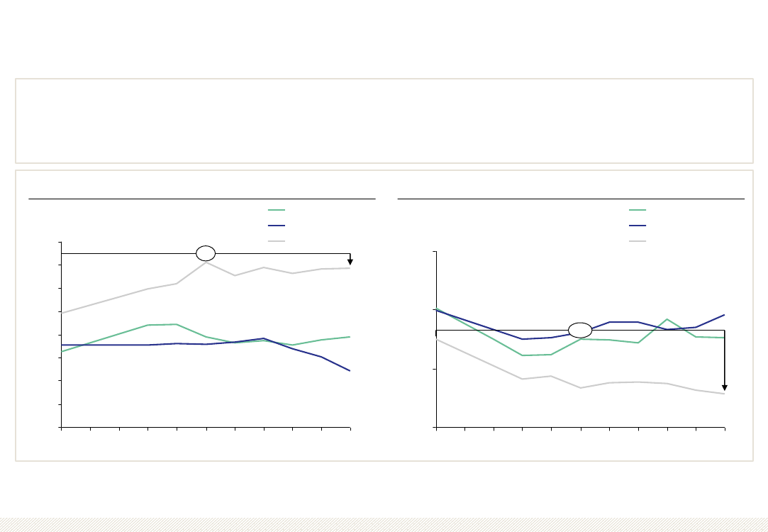
Task: Select the gray trend line peak in first chart
Action: 206,262
